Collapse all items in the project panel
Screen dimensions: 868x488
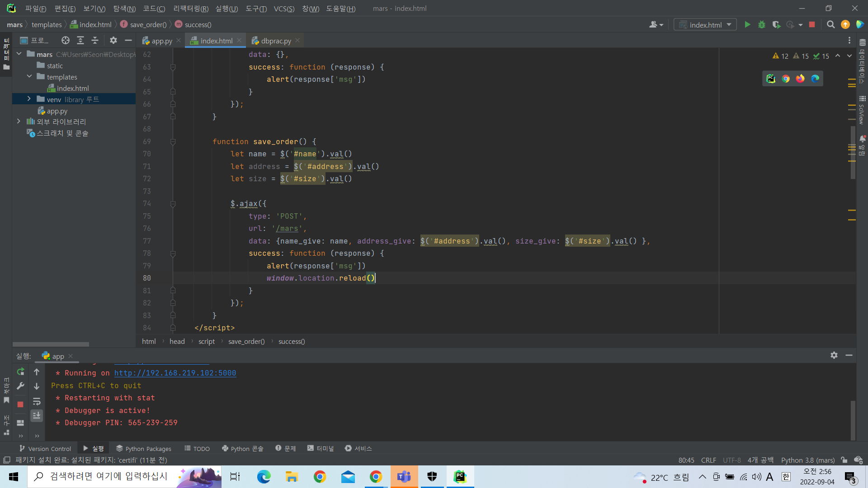[x=95, y=41]
